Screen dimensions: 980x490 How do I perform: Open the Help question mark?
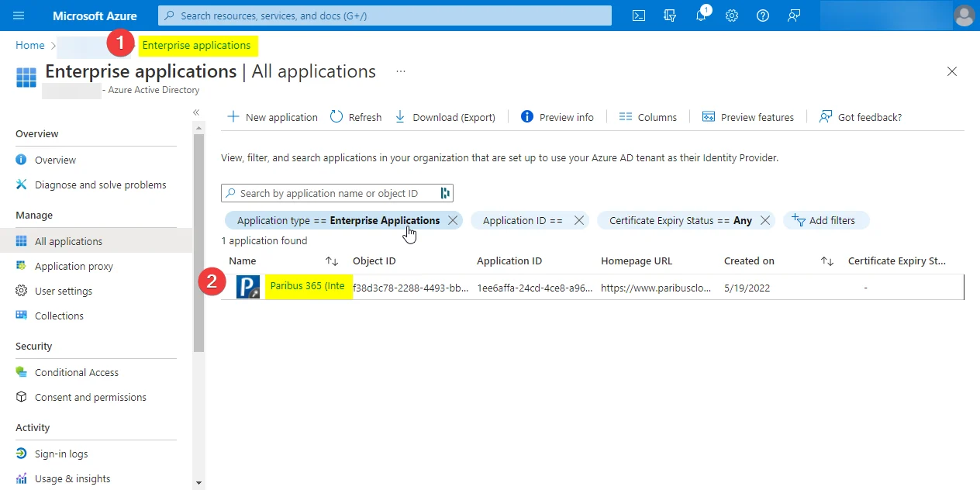coord(763,16)
